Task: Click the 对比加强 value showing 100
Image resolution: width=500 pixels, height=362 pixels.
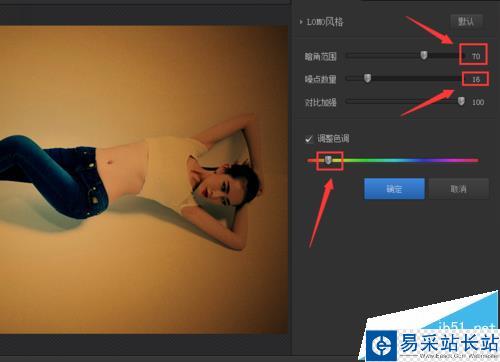Action: coord(478,102)
